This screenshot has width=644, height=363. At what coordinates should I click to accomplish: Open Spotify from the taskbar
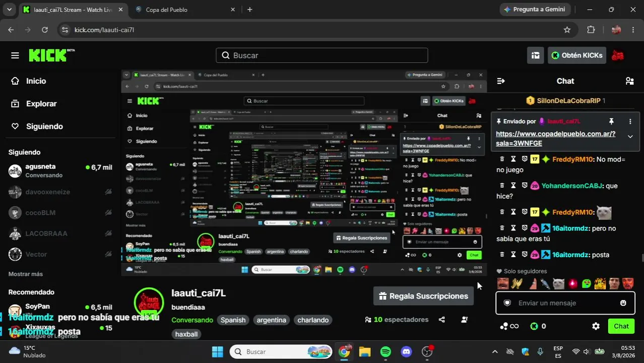[385, 352]
